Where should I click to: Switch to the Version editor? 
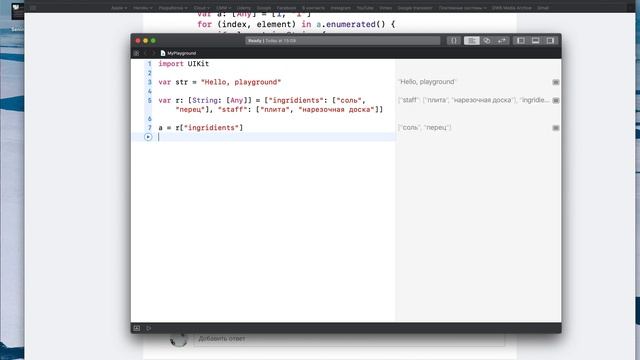502,40
